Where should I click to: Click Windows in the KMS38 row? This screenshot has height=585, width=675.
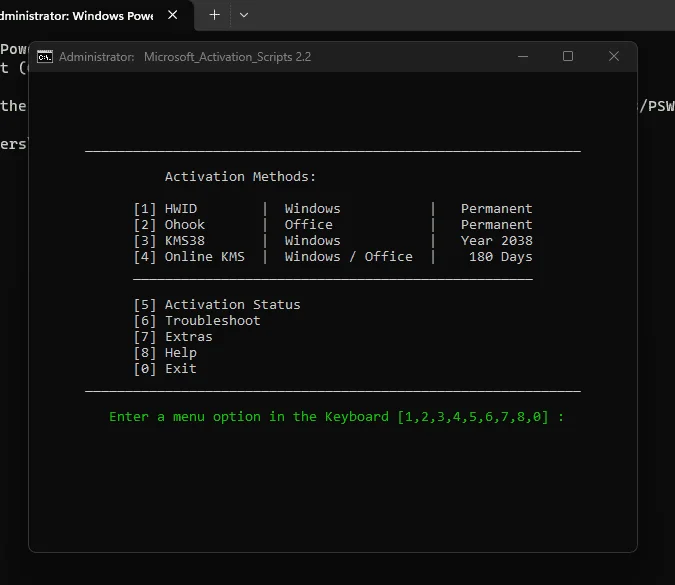[313, 241]
